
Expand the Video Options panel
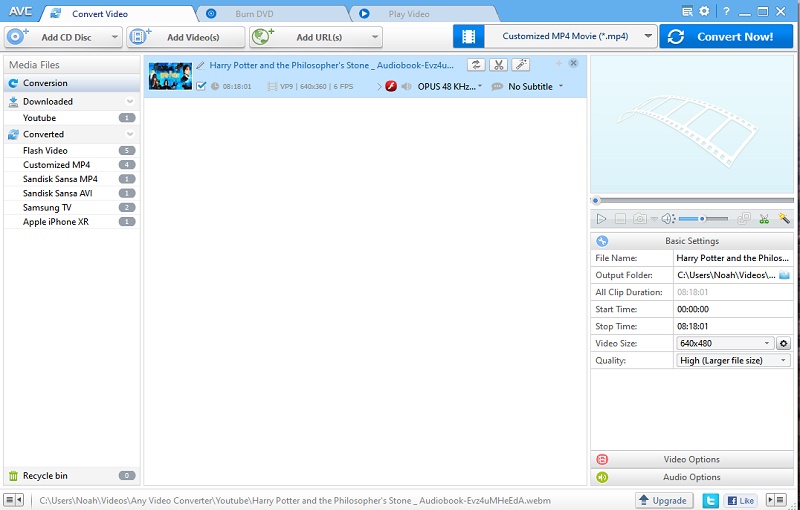click(692, 460)
